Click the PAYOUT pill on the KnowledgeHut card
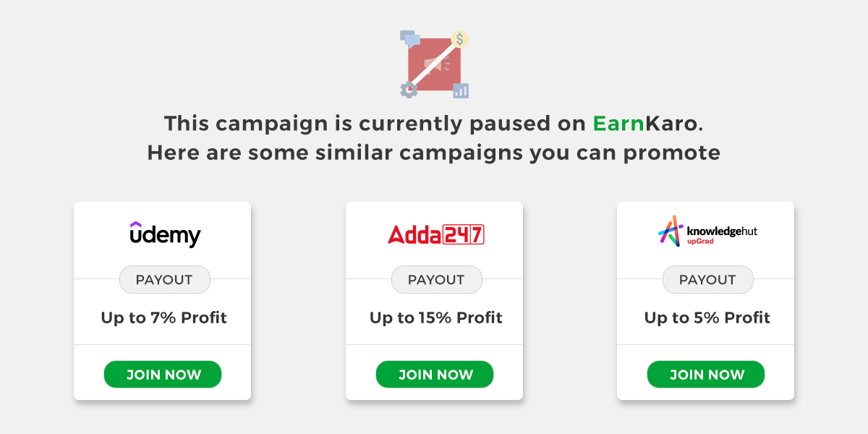This screenshot has width=868, height=434. tap(707, 279)
